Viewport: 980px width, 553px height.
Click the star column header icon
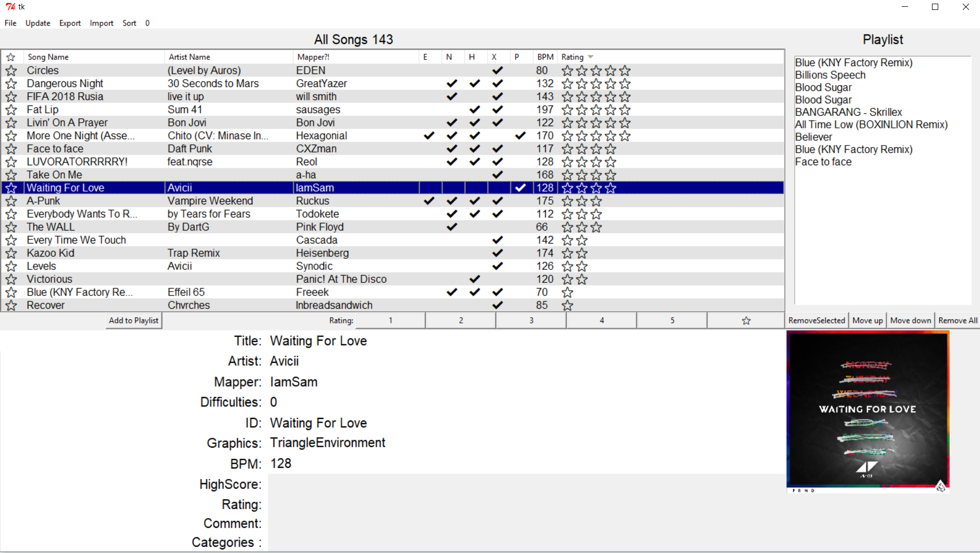[10, 57]
